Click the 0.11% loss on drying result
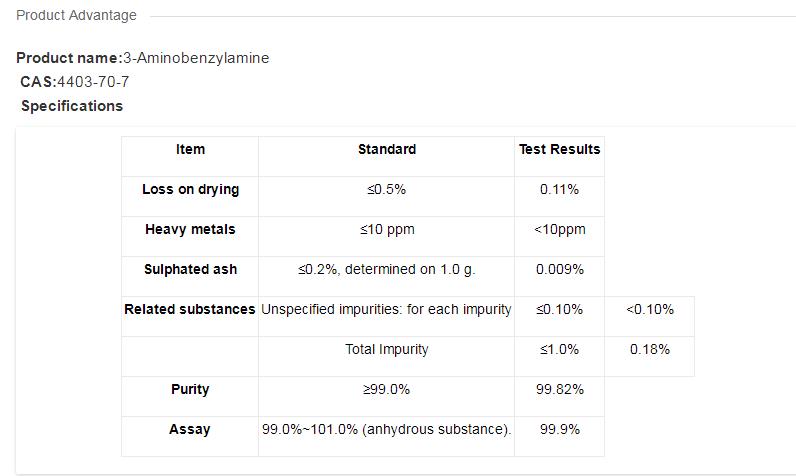The width and height of the screenshot is (796, 476). [x=559, y=189]
